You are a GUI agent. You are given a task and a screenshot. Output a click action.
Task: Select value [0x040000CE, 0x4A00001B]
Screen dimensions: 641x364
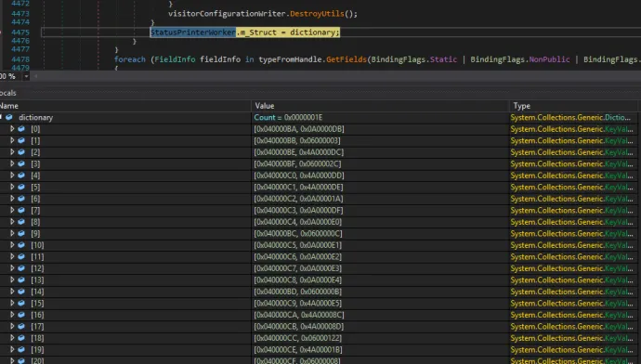click(298, 350)
